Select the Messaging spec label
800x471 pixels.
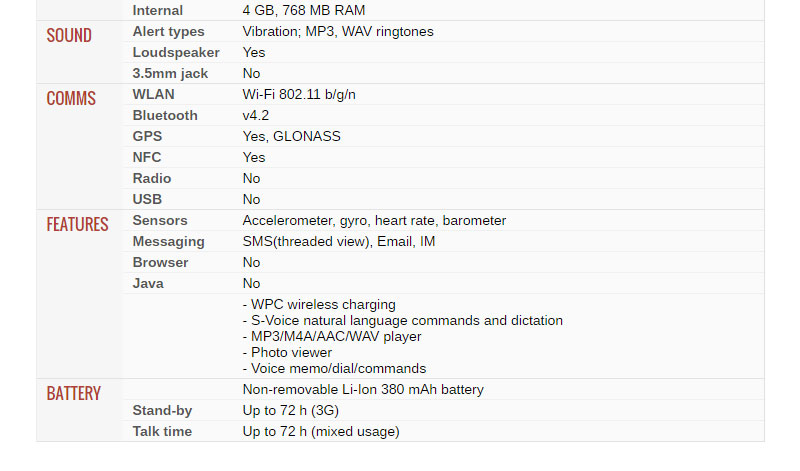tap(168, 241)
